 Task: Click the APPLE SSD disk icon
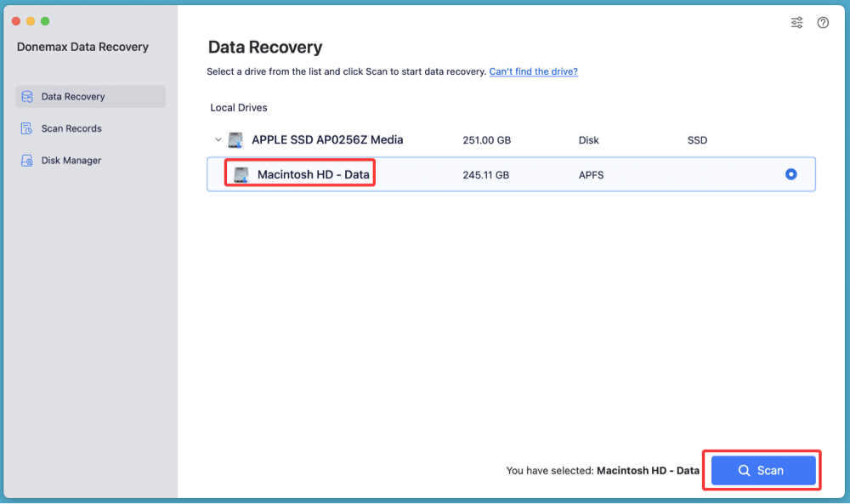point(234,139)
